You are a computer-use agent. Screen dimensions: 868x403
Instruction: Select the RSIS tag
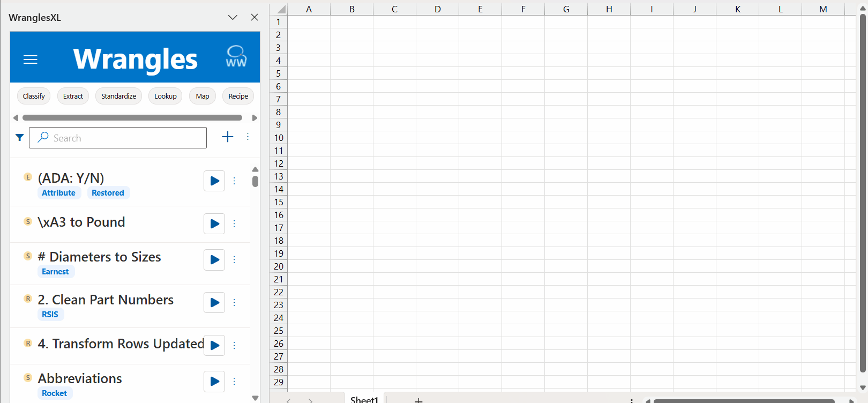50,315
